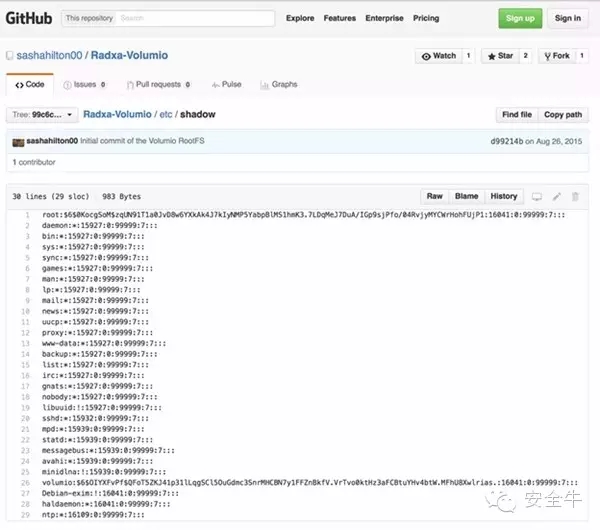Screen dimensions: 600x530
Task: Click the pencil edit file icon
Action: tap(556, 196)
